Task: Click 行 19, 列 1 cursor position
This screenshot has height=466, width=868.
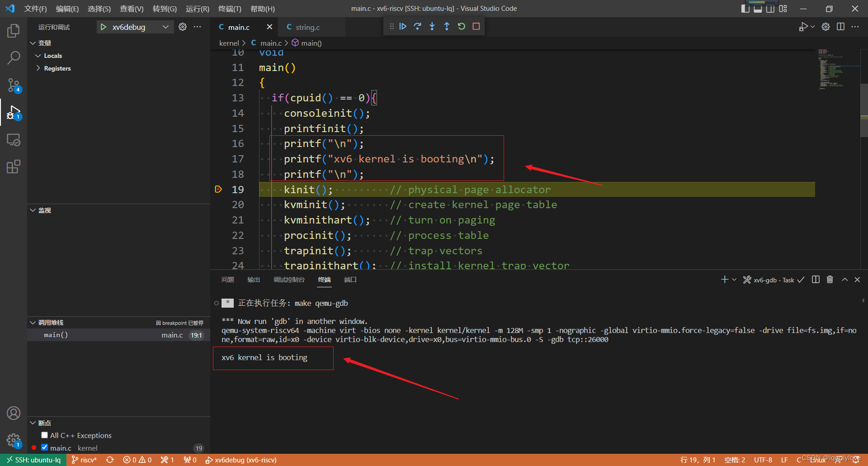Action: tap(698, 460)
